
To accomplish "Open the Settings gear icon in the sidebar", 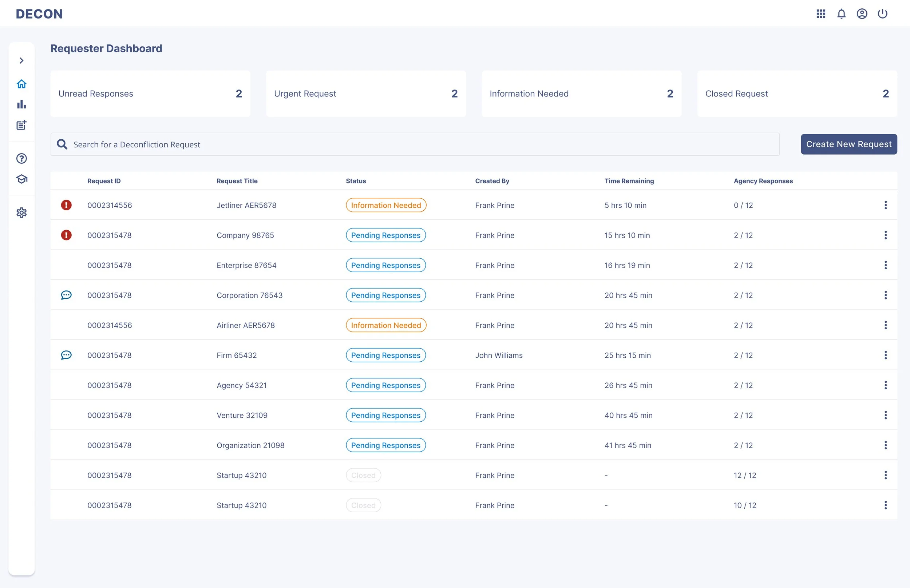I will click(x=21, y=212).
